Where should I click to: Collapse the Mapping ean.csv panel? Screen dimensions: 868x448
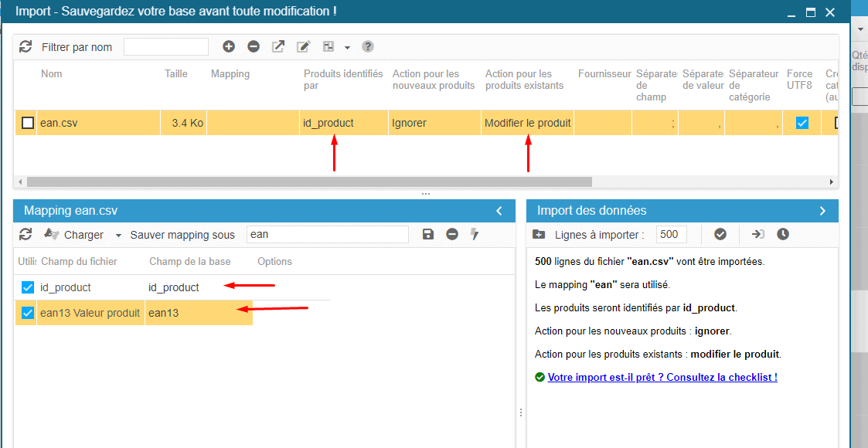point(499,211)
